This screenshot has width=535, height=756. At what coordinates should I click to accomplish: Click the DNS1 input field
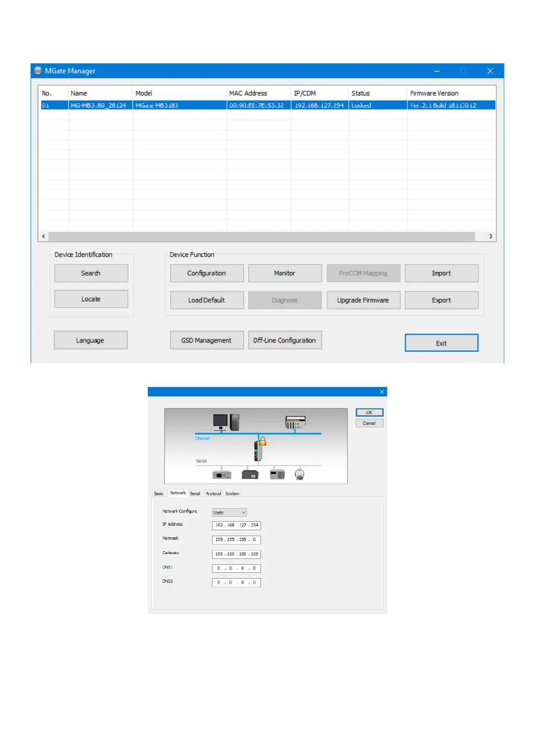236,568
